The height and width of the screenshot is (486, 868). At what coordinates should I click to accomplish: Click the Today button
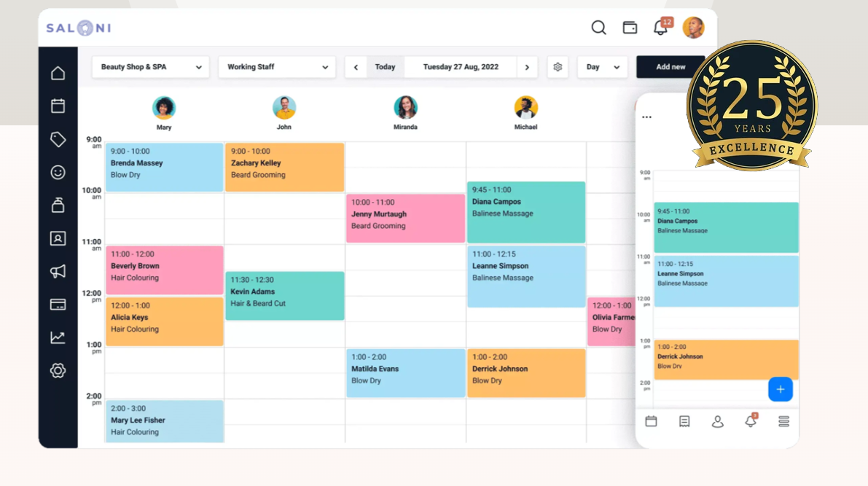tap(385, 67)
